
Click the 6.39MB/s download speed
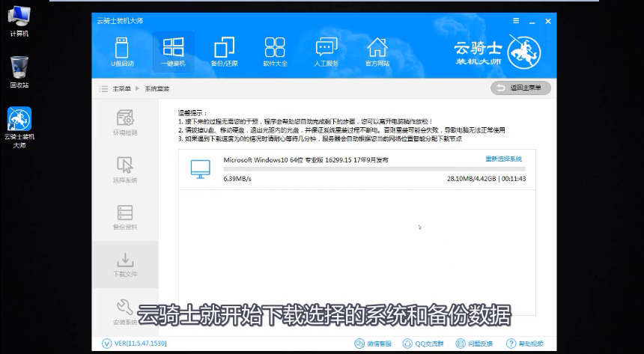[237, 179]
